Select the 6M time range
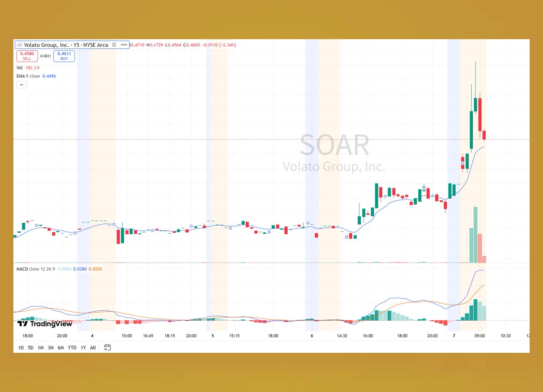 61,348
